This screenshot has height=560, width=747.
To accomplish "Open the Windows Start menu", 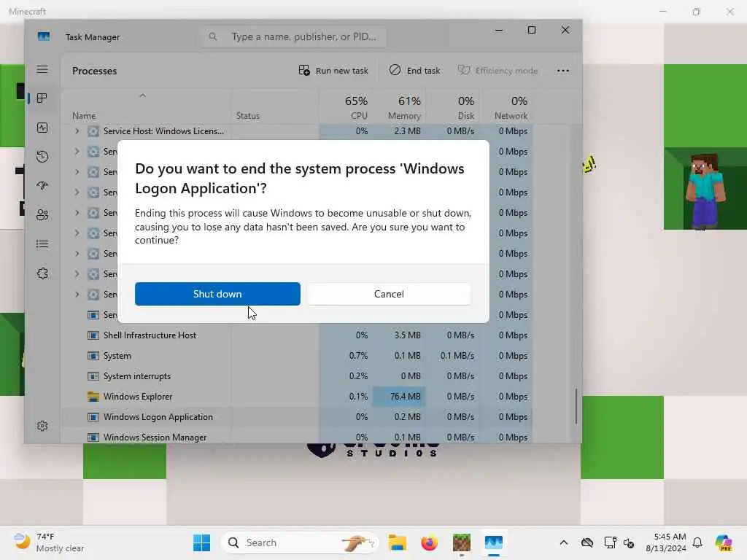I will (x=201, y=542).
